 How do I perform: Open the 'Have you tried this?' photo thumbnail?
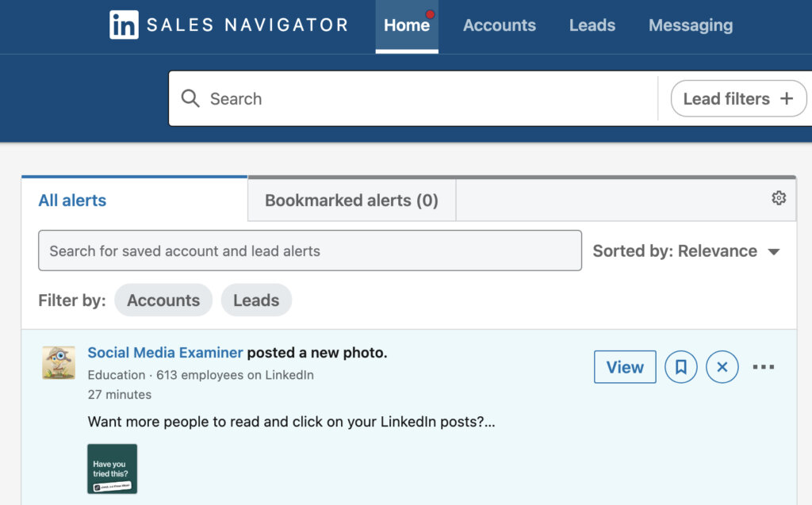(112, 469)
